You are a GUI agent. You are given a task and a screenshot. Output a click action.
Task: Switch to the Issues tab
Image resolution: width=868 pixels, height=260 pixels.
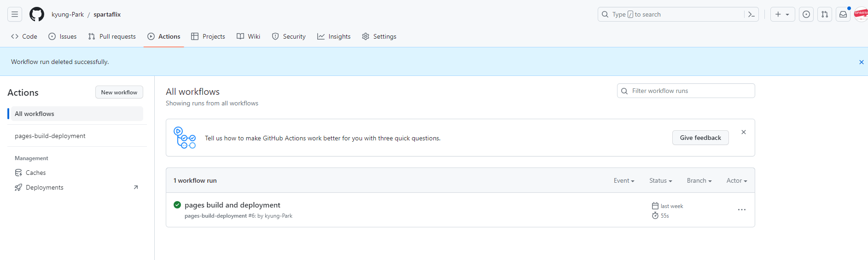tap(63, 36)
